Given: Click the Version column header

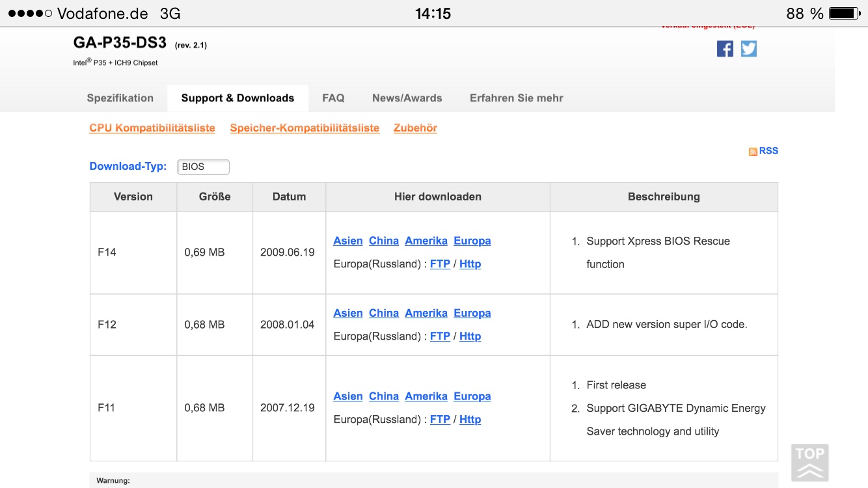Looking at the screenshot, I should click(x=133, y=197).
